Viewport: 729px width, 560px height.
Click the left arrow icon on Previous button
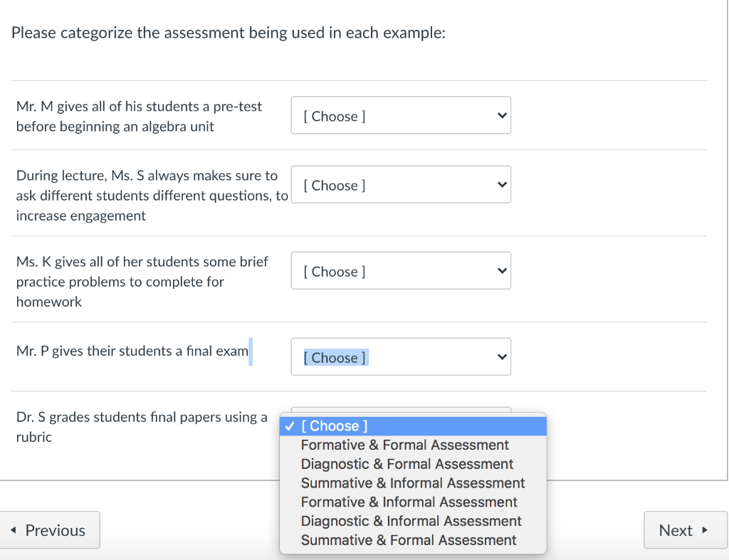[x=14, y=529]
